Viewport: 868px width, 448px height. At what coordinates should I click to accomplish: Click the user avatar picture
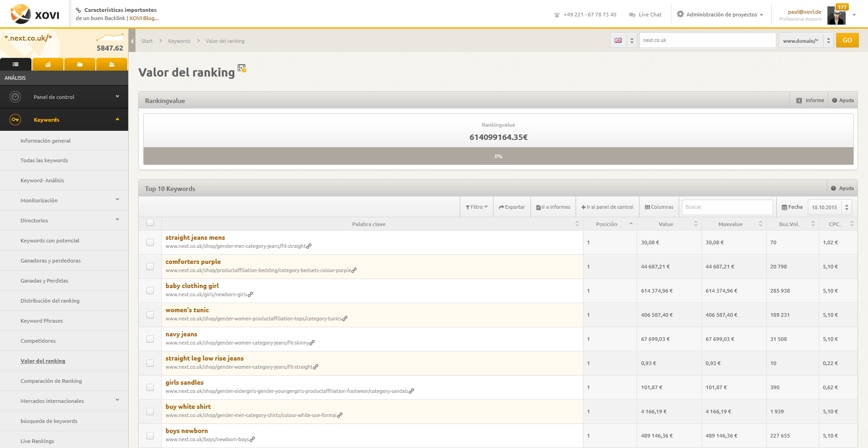click(836, 16)
